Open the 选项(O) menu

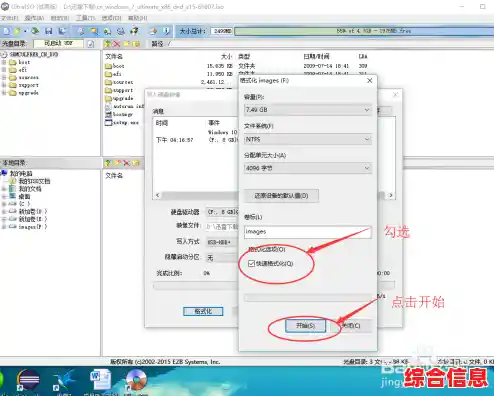[x=111, y=18]
